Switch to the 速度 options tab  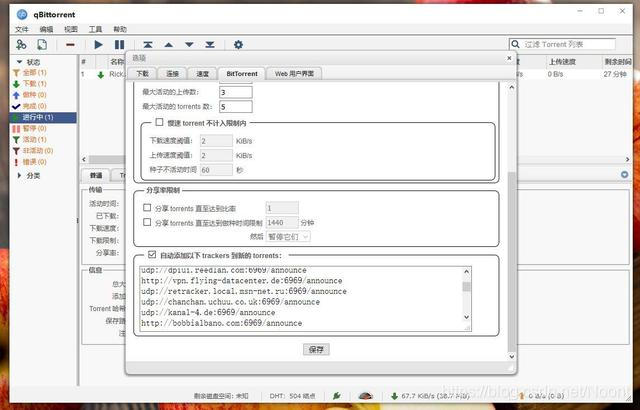click(x=202, y=73)
